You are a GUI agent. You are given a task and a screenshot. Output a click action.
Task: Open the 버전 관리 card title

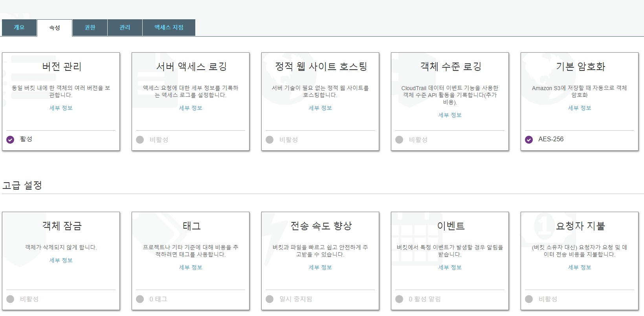pos(62,67)
